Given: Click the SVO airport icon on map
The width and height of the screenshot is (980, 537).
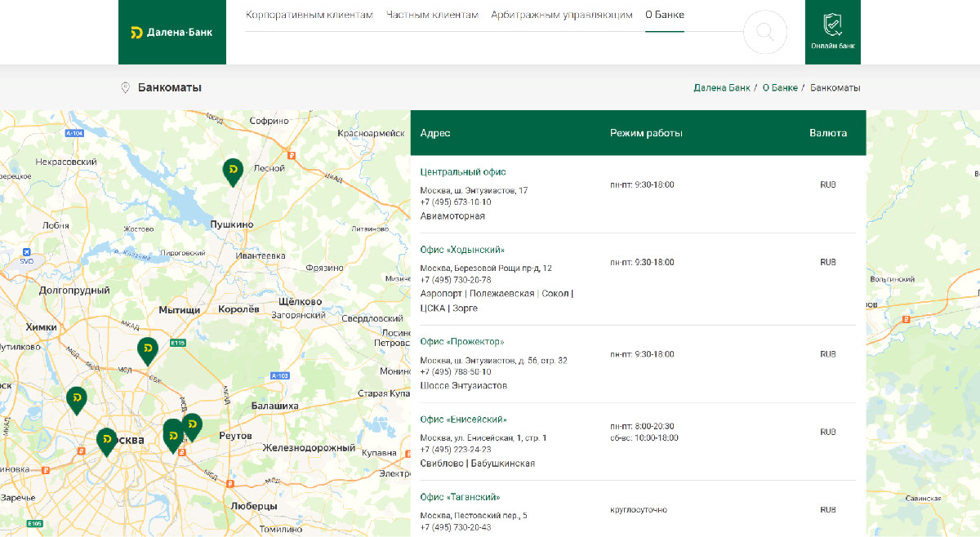Looking at the screenshot, I should click(x=28, y=252).
